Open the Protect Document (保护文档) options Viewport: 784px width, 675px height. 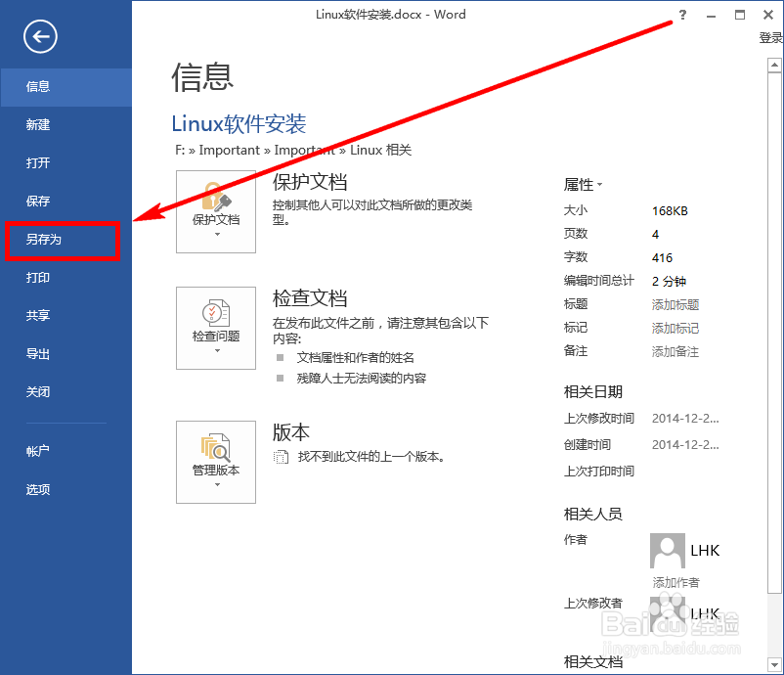215,213
